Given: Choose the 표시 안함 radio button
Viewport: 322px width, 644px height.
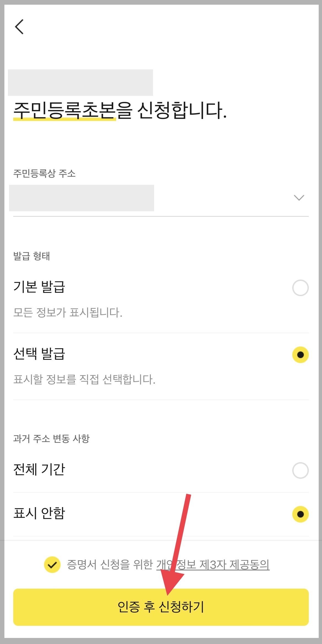Looking at the screenshot, I should coord(300,514).
